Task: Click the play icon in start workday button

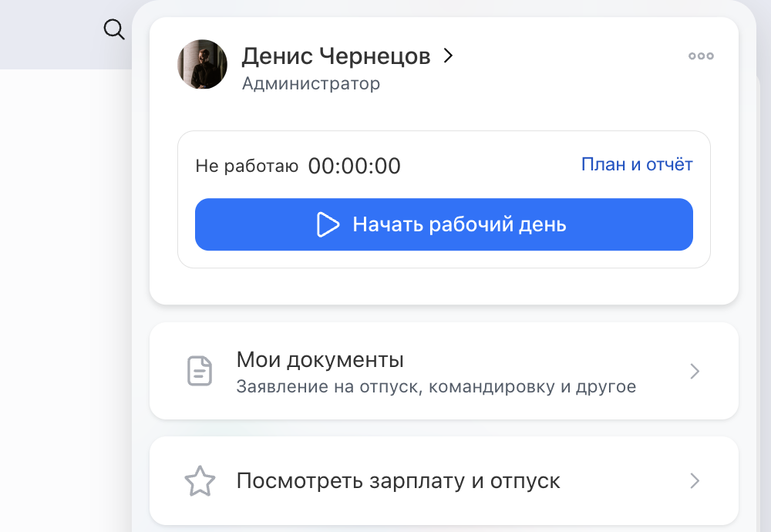Action: (x=328, y=224)
